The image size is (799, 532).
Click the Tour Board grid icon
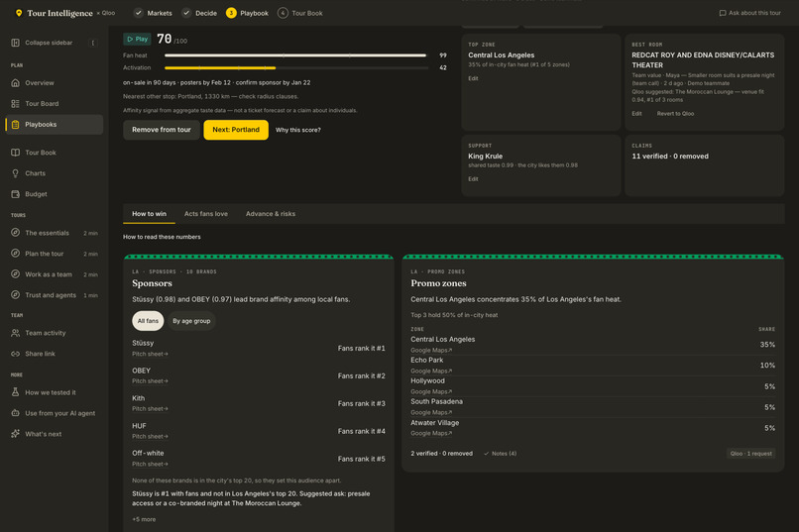point(15,104)
